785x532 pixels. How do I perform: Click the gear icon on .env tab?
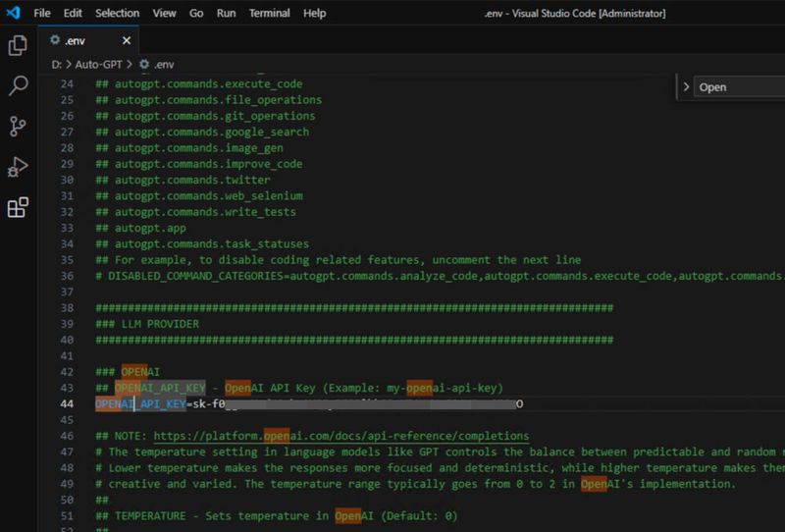tap(55, 40)
